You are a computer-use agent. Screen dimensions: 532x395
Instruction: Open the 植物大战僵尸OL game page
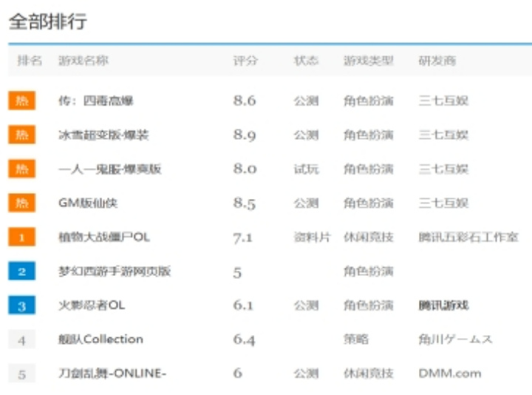(x=104, y=237)
